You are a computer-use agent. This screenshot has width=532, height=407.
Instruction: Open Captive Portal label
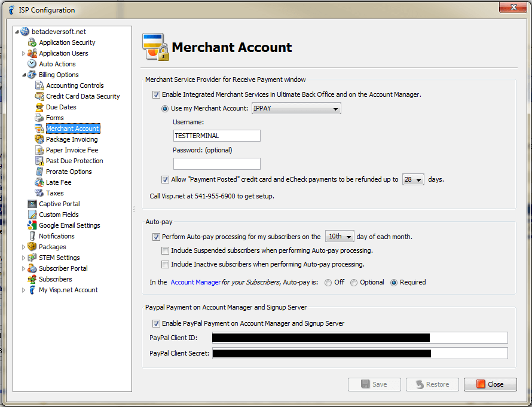point(59,204)
